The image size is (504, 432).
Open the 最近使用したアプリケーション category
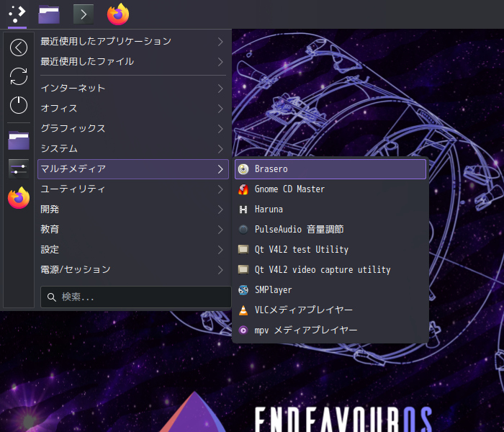click(x=133, y=42)
